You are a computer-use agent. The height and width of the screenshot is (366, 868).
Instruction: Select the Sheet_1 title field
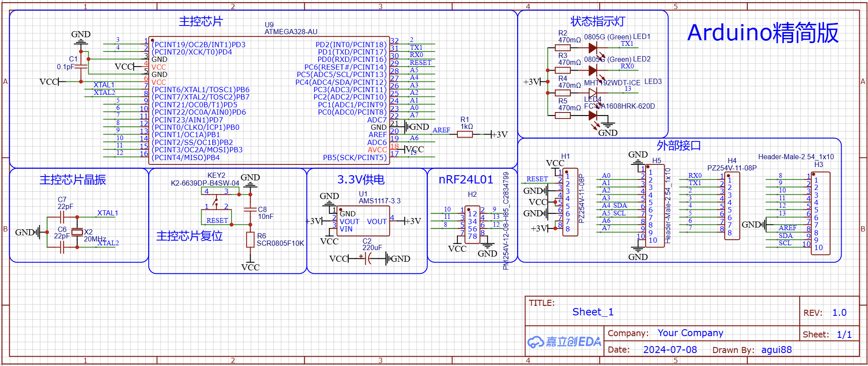click(x=592, y=312)
